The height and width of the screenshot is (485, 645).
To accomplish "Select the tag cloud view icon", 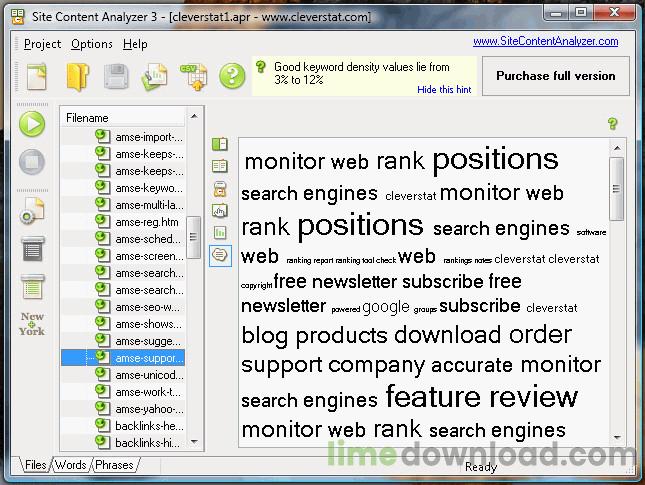I will tap(220, 255).
